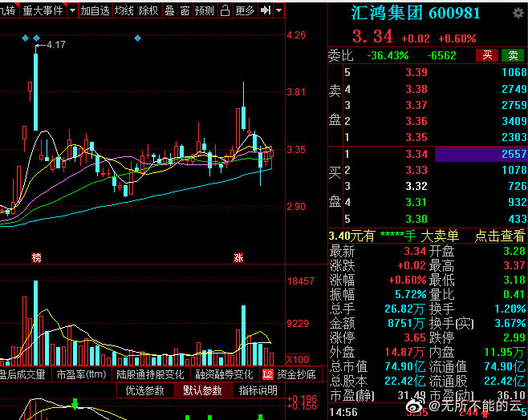
Task: Click the sell level 4 price 3.38
Action: click(x=416, y=89)
